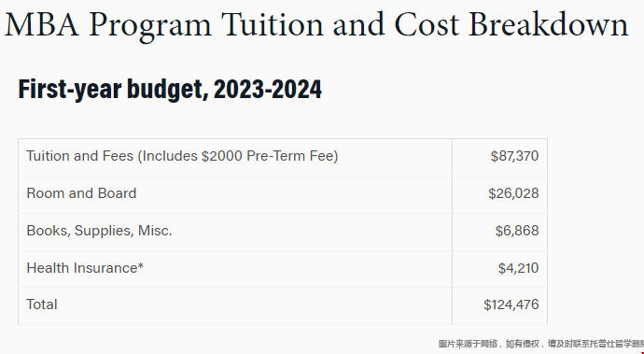
Task: Click the Chinese copyright notice text
Action: click(541, 344)
